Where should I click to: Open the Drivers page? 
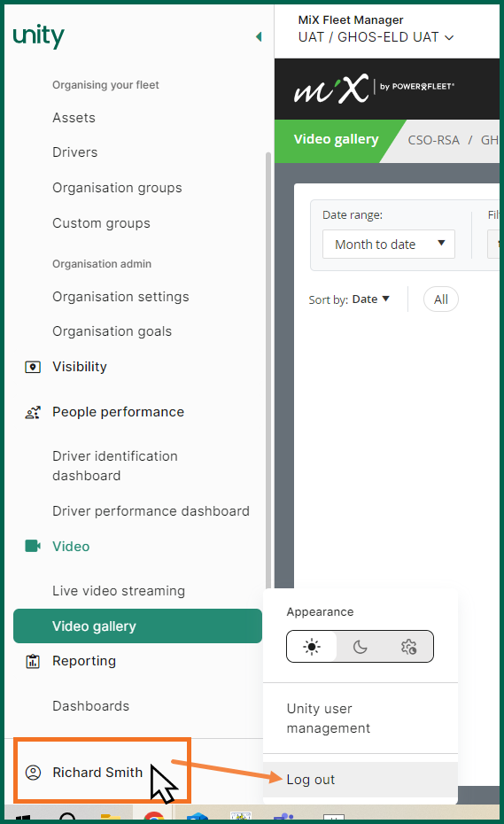click(x=74, y=152)
